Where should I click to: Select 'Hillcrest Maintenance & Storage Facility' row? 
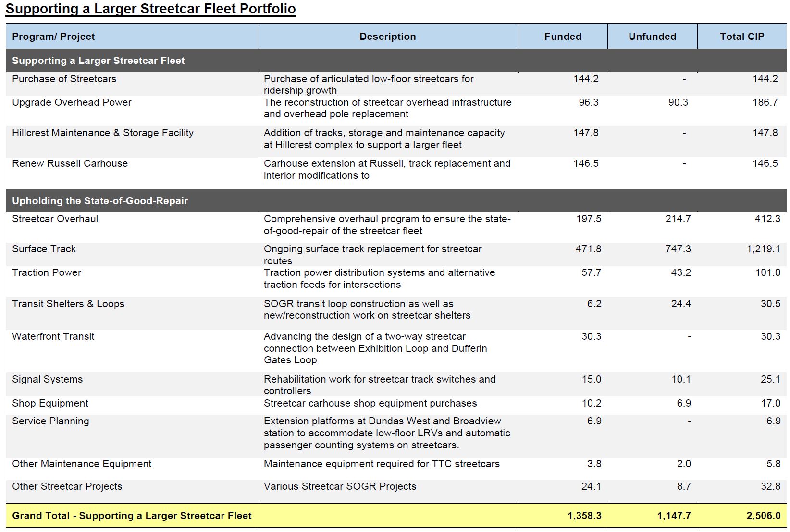[x=103, y=133]
